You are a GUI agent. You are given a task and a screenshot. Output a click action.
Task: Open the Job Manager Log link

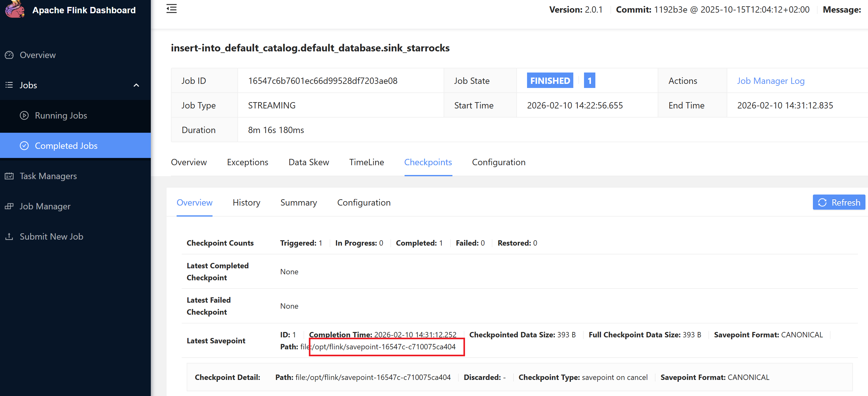pyautogui.click(x=770, y=81)
